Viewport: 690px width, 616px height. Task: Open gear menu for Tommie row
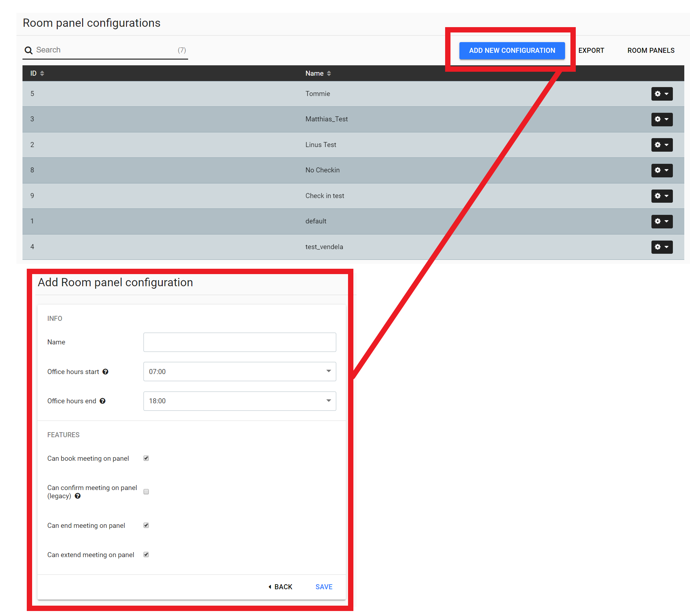[662, 94]
